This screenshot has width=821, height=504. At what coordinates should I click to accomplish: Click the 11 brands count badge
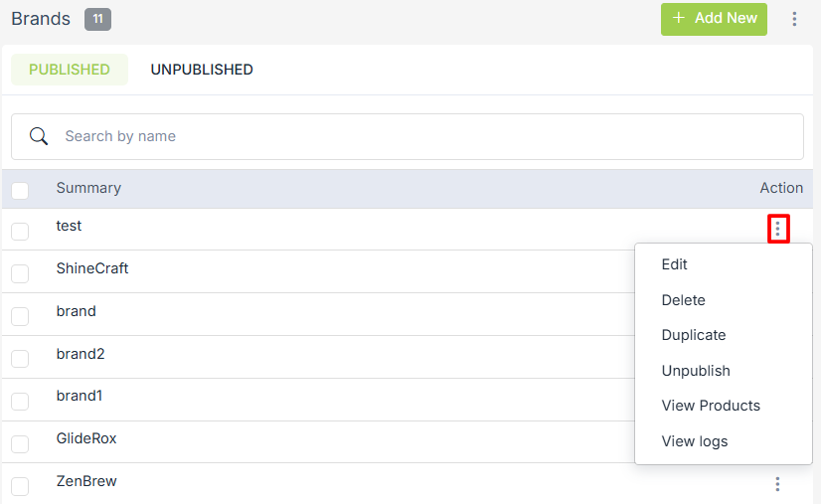(97, 19)
